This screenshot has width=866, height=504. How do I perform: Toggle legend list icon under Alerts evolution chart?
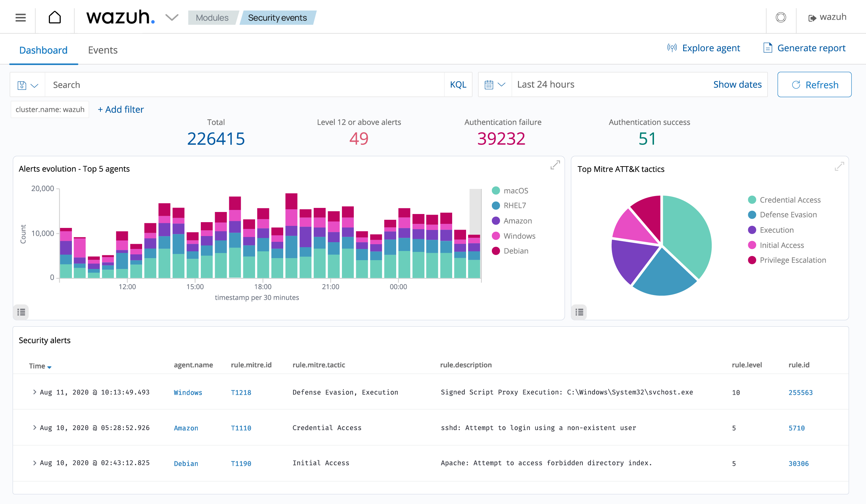point(21,312)
